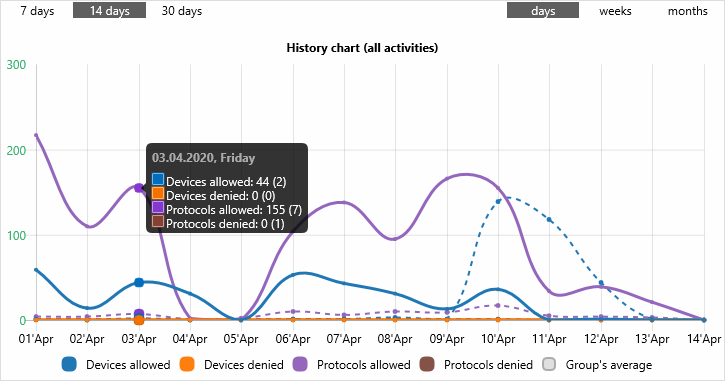Image resolution: width=725 pixels, height=381 pixels.
Task: Toggle Devices allowed legend swatch
Action: pyautogui.click(x=69, y=364)
